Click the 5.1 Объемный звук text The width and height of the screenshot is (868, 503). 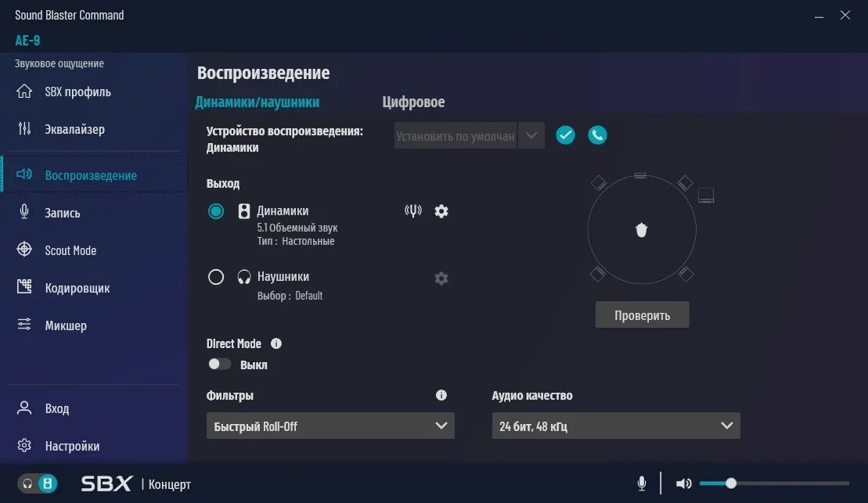click(297, 228)
